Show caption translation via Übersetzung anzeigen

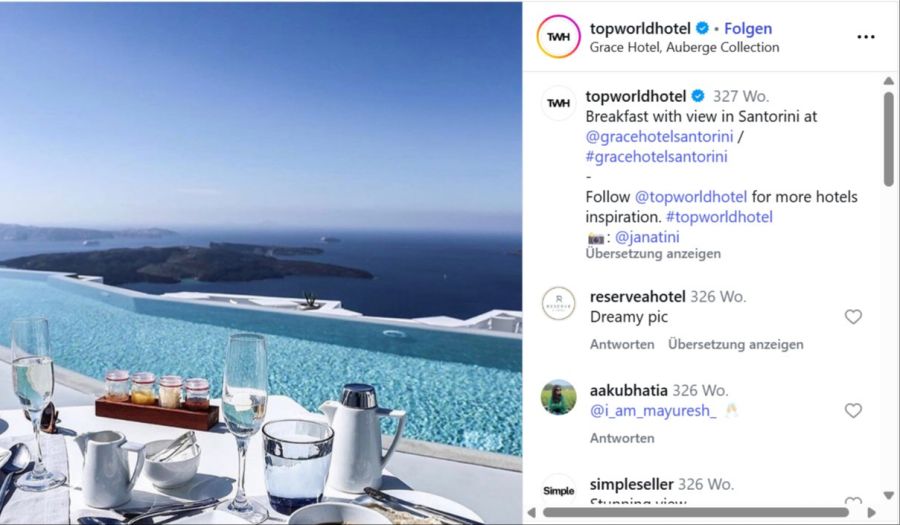[x=653, y=254]
